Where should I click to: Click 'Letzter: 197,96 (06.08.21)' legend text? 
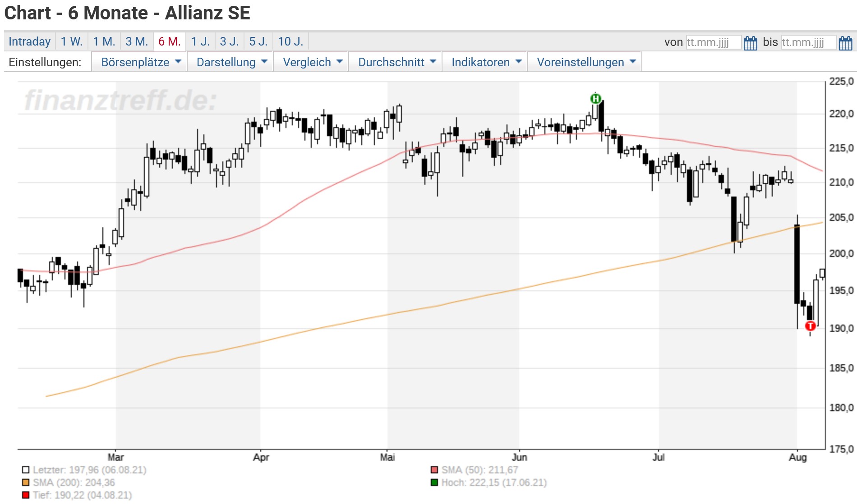point(90,470)
